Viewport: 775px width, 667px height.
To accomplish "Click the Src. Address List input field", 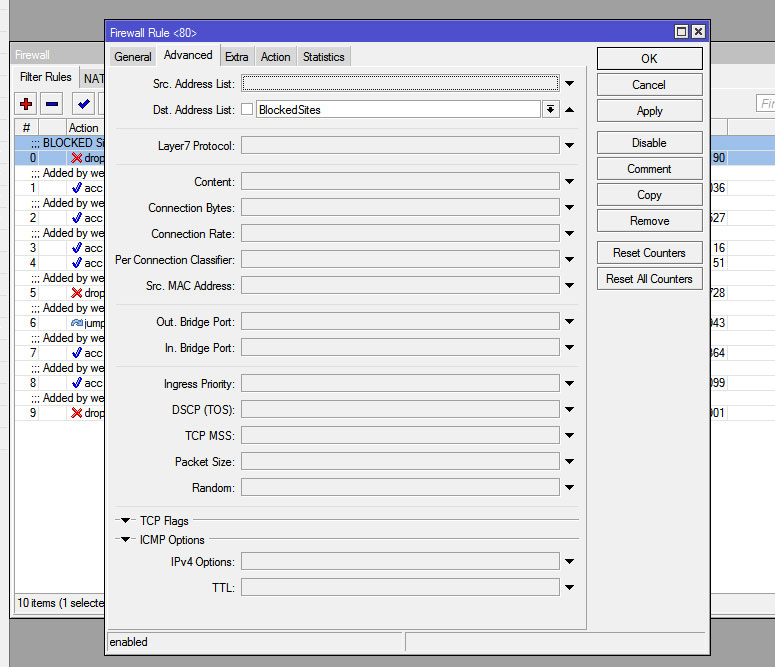I will tap(400, 84).
